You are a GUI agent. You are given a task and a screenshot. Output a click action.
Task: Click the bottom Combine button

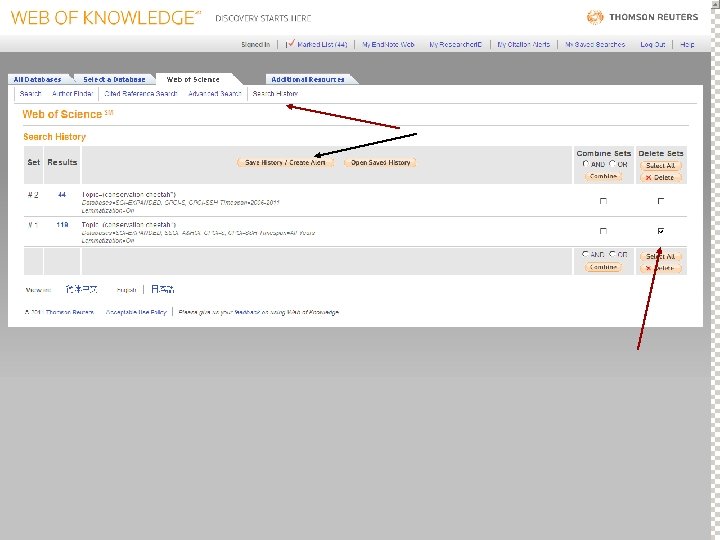pyautogui.click(x=603, y=267)
